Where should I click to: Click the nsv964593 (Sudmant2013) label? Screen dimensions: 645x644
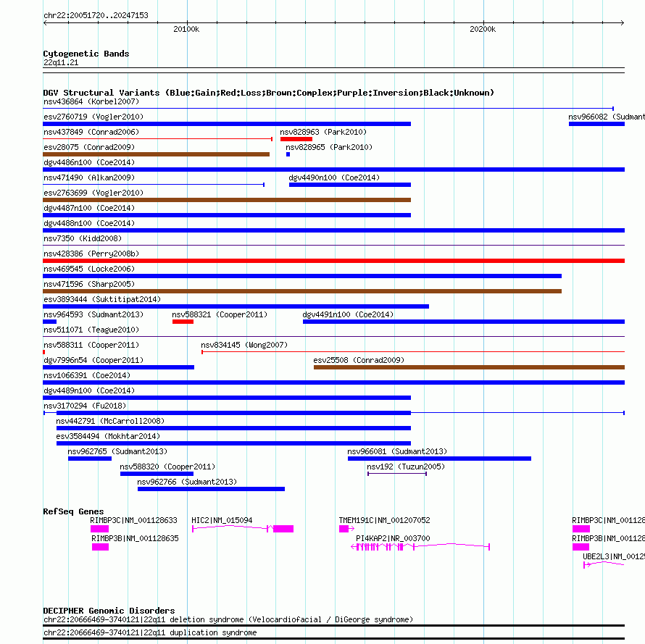tap(93, 314)
